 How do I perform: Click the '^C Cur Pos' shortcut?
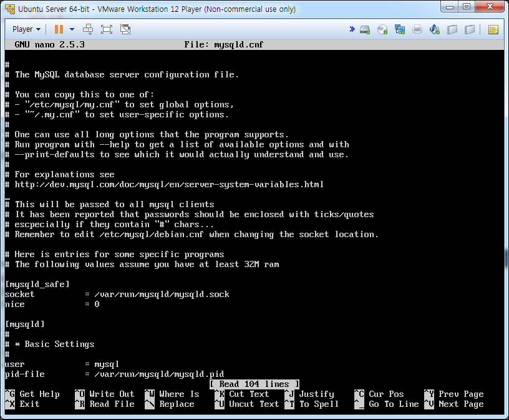point(379,394)
